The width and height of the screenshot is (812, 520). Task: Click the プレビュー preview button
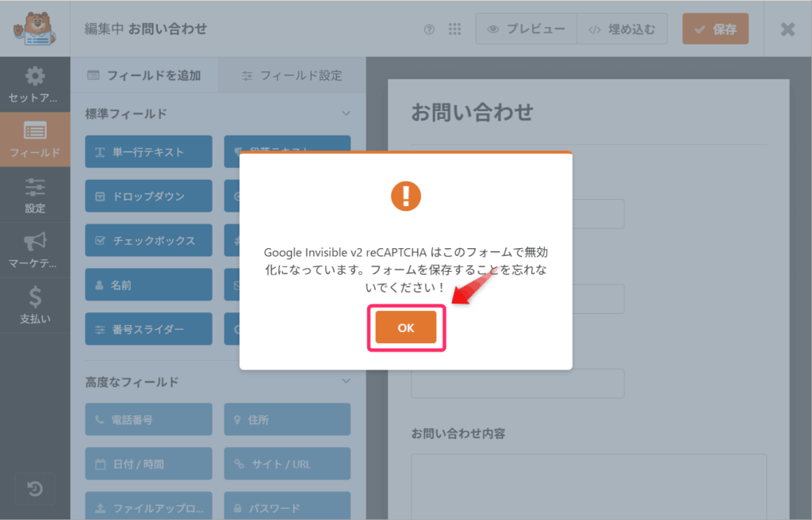(527, 29)
